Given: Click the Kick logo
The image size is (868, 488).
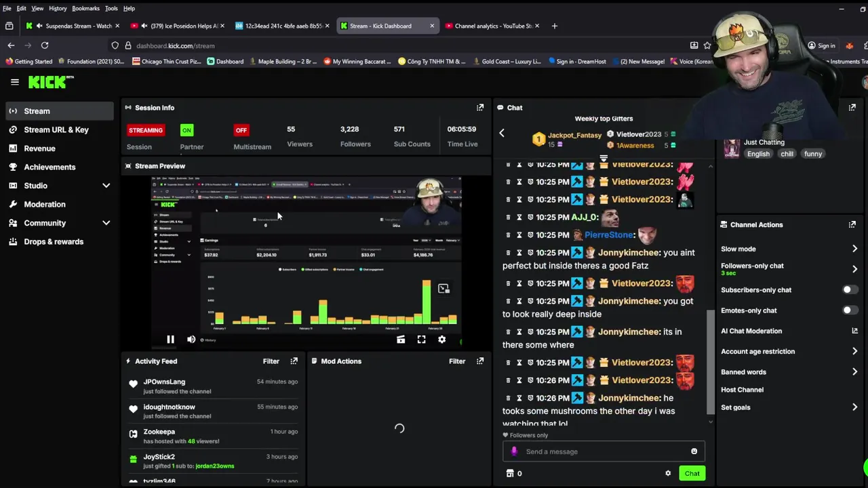Looking at the screenshot, I should (50, 82).
